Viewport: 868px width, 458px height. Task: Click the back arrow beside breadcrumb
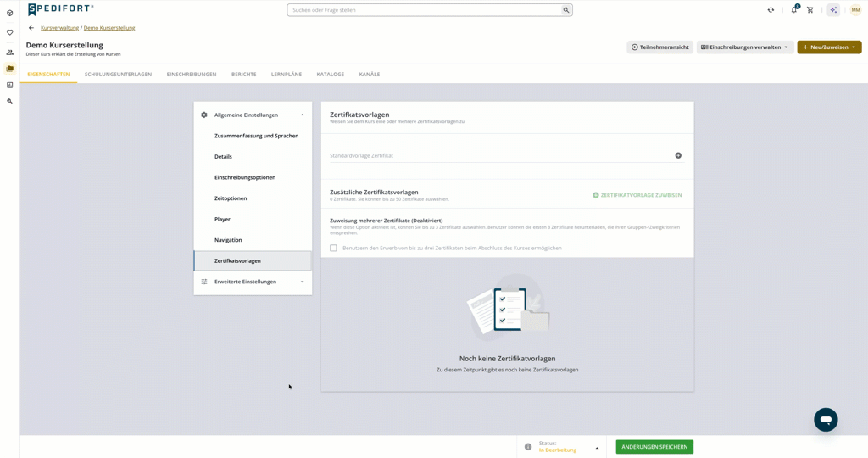click(31, 28)
